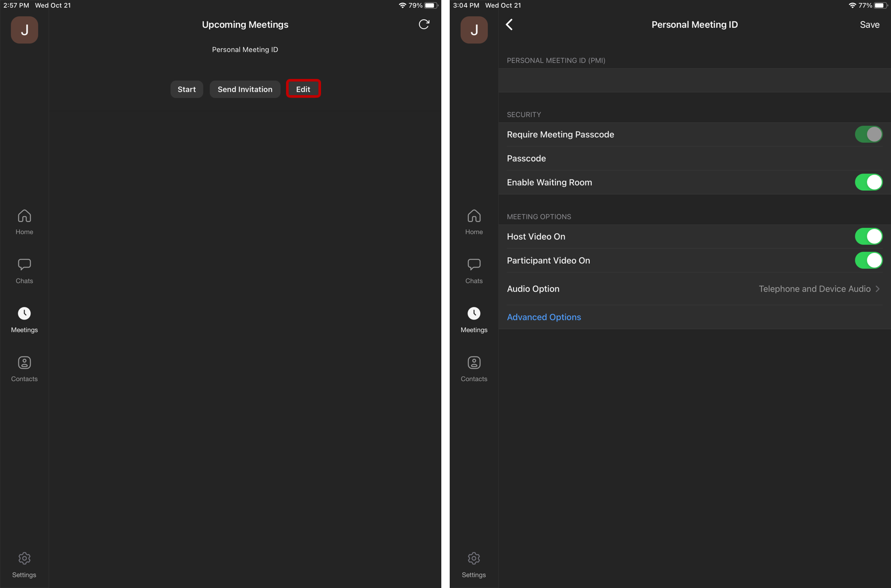The width and height of the screenshot is (891, 588).
Task: Select the Personal Meeting ID input field
Action: (x=694, y=80)
